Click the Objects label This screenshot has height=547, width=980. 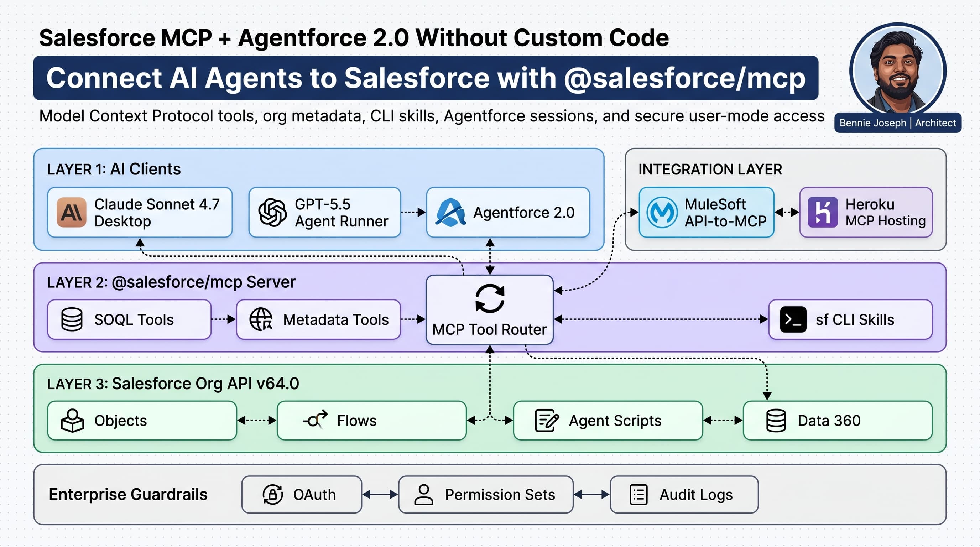coord(121,421)
